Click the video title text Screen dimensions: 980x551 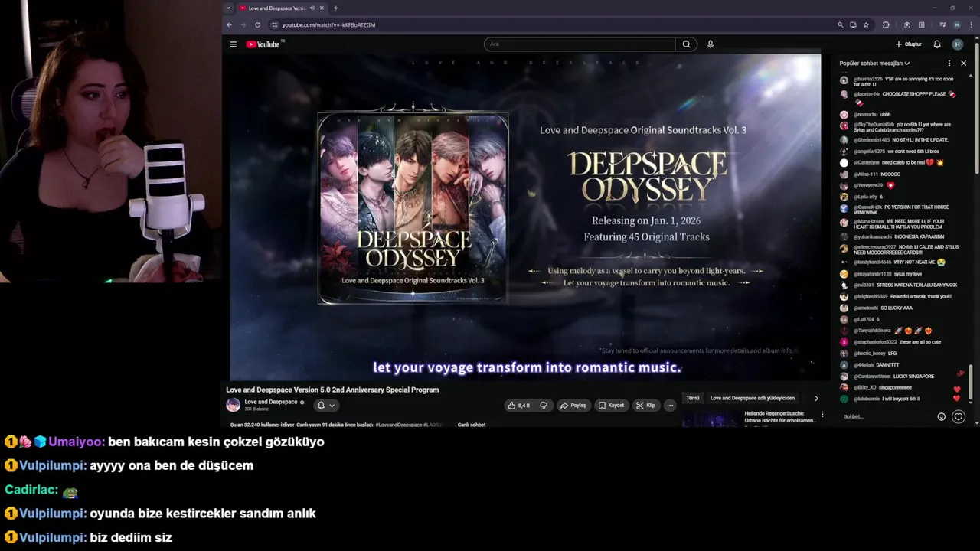click(x=332, y=390)
